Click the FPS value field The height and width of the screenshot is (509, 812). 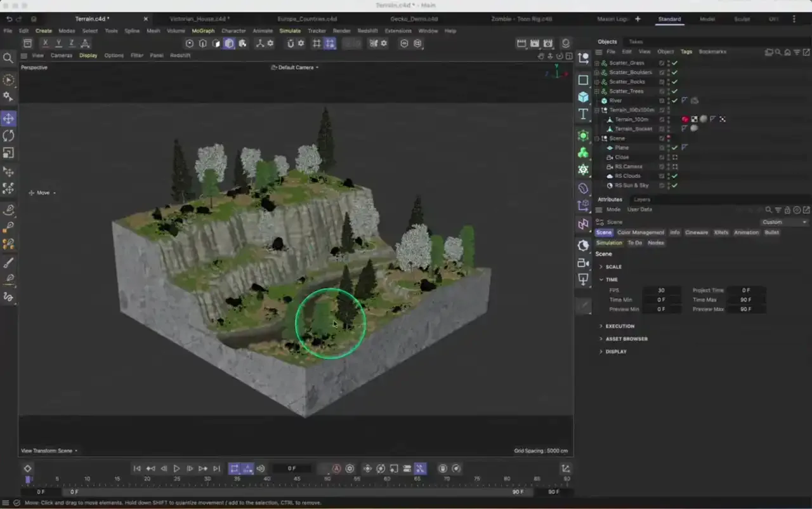tap(661, 290)
